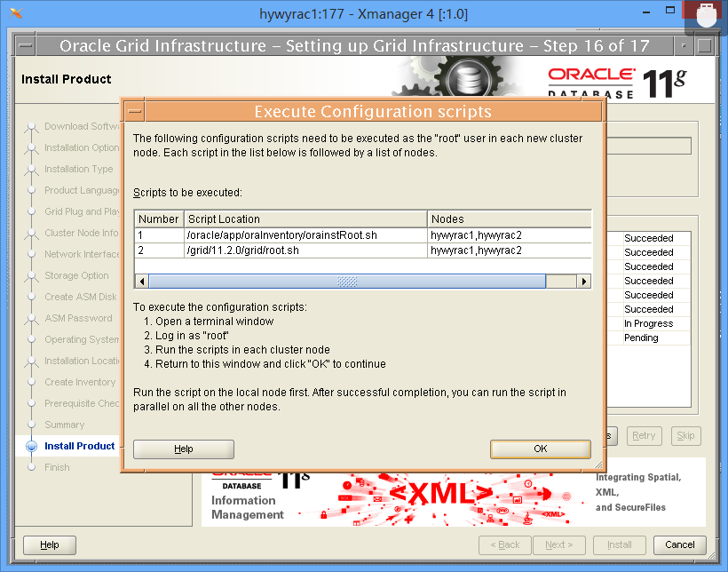Click OK in Execute Configuration scripts dialog
Screen dimensions: 728x572
pos(541,449)
